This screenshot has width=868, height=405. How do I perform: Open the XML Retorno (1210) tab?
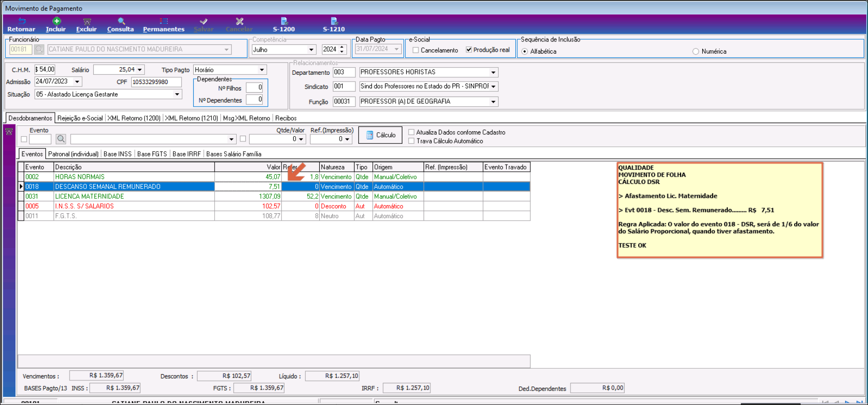coord(191,118)
